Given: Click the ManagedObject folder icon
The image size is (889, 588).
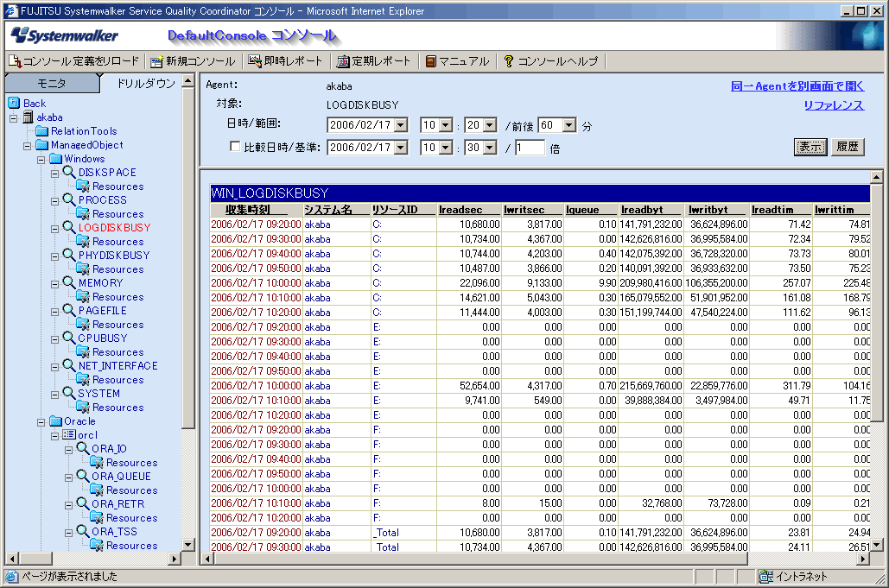Looking at the screenshot, I should (x=42, y=145).
